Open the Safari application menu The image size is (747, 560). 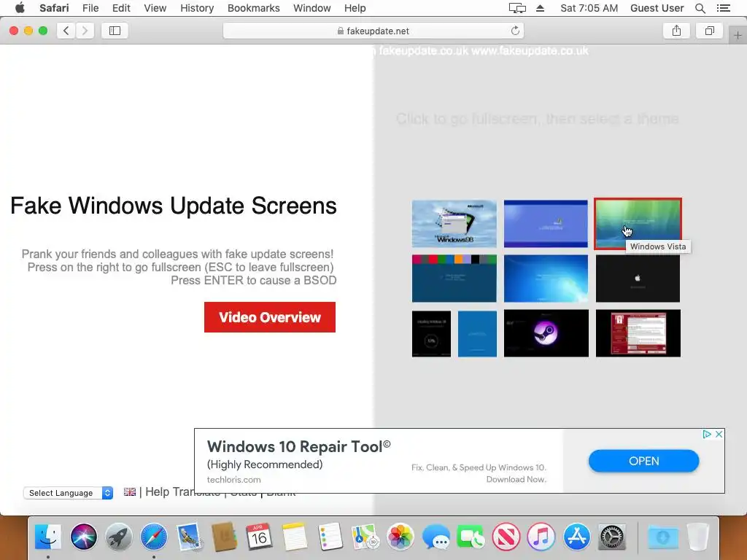54,8
